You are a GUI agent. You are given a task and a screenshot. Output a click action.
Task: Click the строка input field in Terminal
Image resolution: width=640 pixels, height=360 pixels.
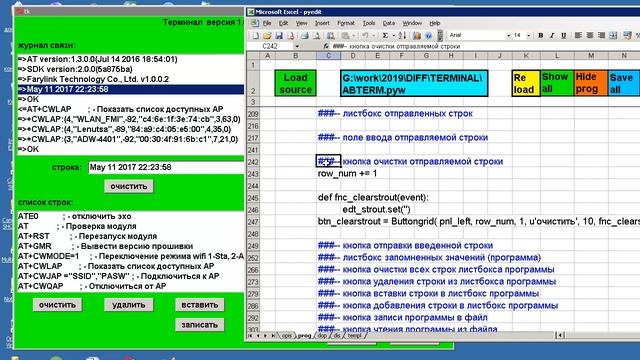pos(166,167)
